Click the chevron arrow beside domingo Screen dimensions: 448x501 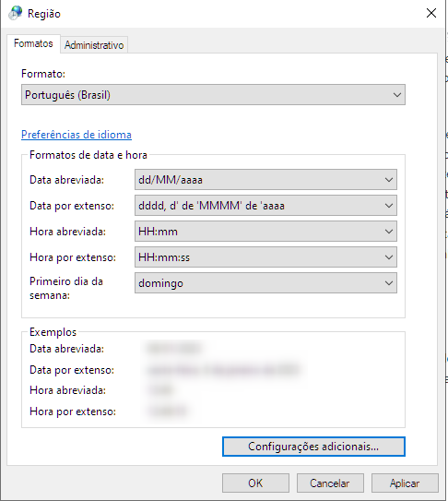coord(389,283)
